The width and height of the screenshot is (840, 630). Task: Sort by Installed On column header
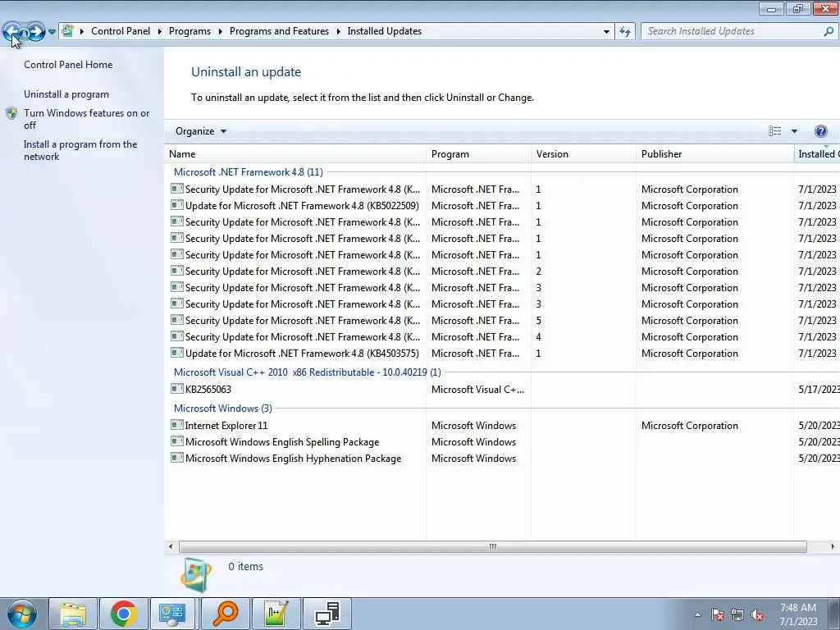pos(816,153)
